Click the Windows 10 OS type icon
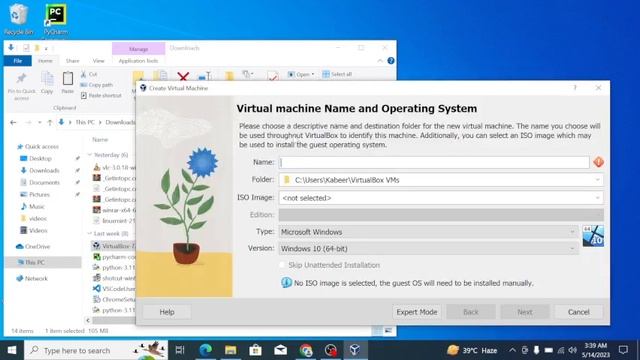The image size is (640, 360). pos(593,236)
